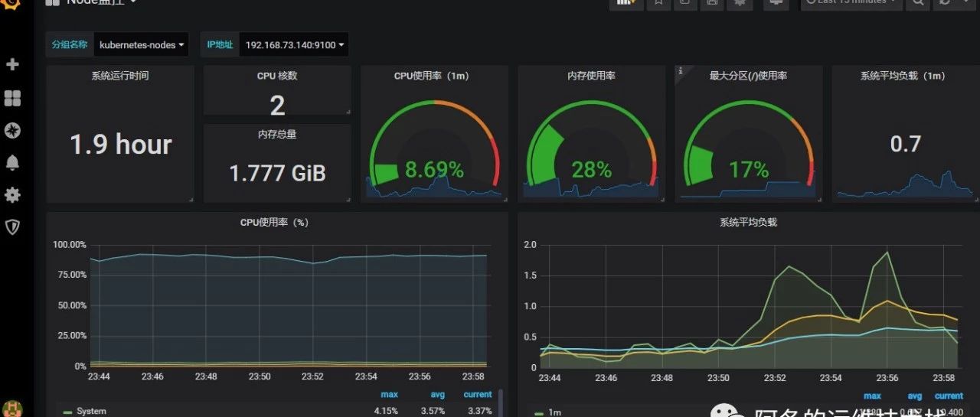Open the 系统运行时间 panel title menu
Viewport: 980px width, 417px height.
coord(120,76)
